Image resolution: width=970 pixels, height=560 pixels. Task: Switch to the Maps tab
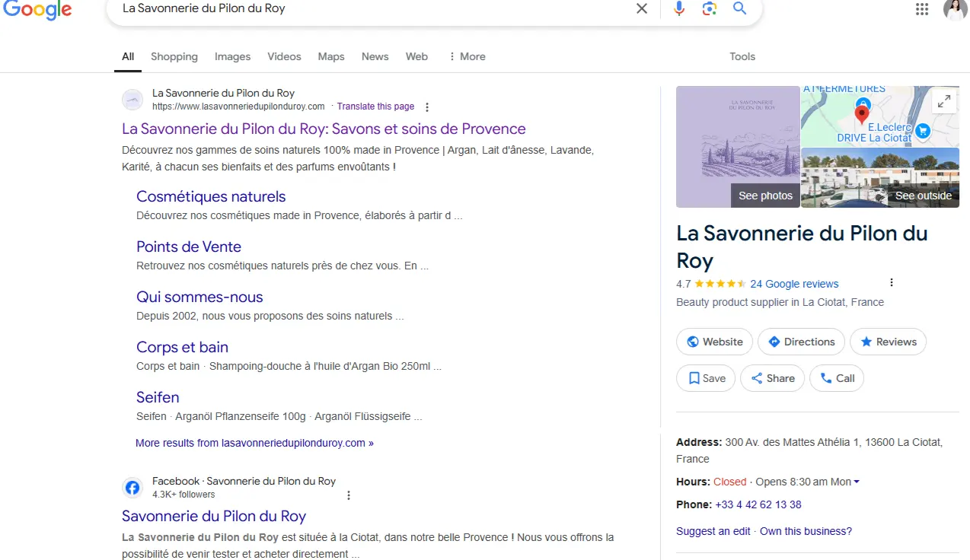click(331, 56)
